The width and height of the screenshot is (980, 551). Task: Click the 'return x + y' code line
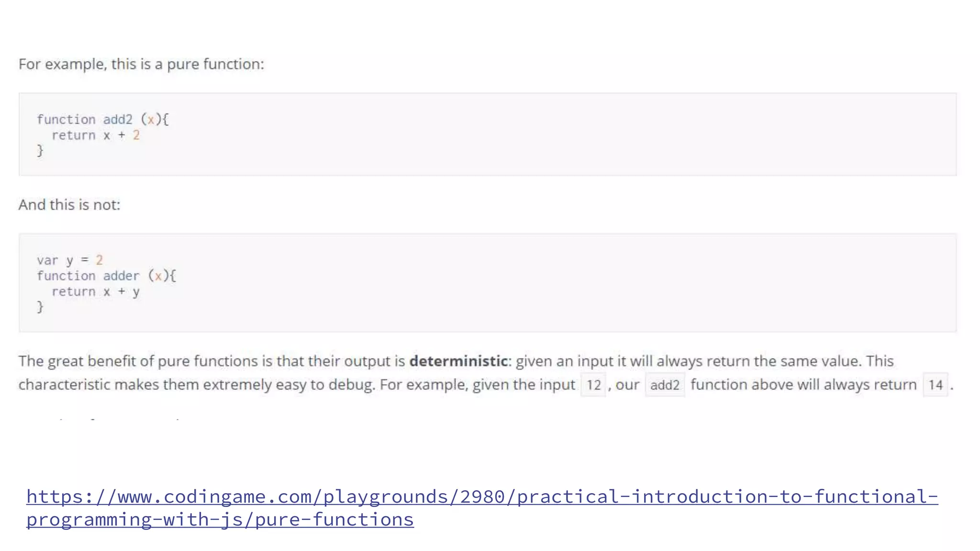[x=95, y=292]
